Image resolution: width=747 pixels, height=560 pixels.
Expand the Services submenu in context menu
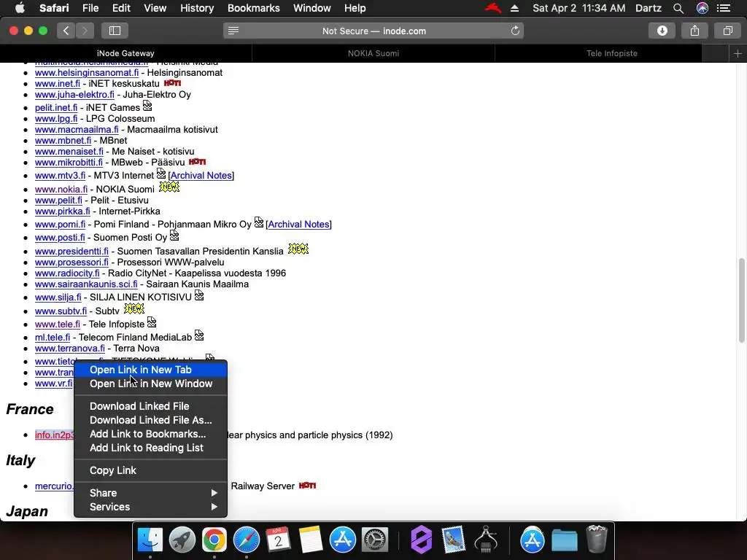tap(150, 507)
